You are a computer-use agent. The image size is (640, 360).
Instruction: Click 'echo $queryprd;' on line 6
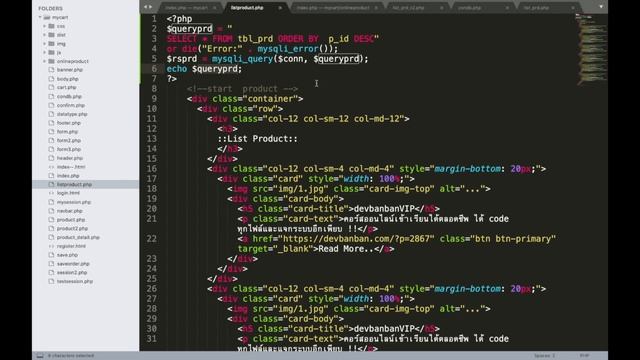204,69
